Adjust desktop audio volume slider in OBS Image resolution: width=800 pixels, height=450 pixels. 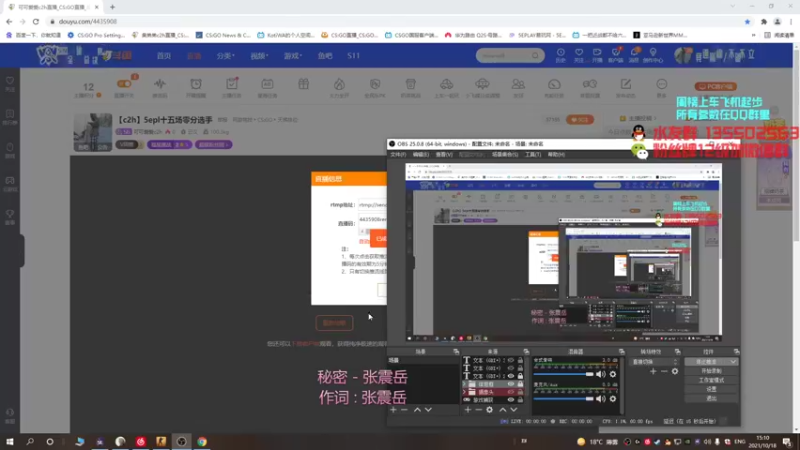[563, 374]
